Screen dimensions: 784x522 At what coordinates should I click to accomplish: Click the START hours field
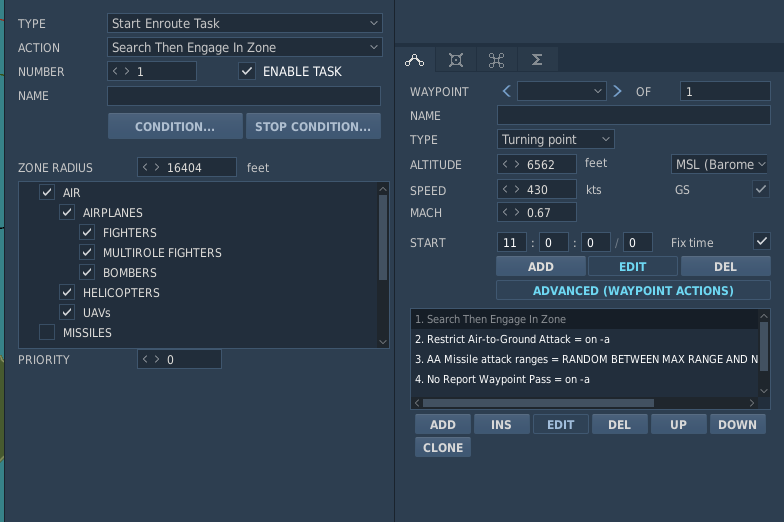pos(512,242)
